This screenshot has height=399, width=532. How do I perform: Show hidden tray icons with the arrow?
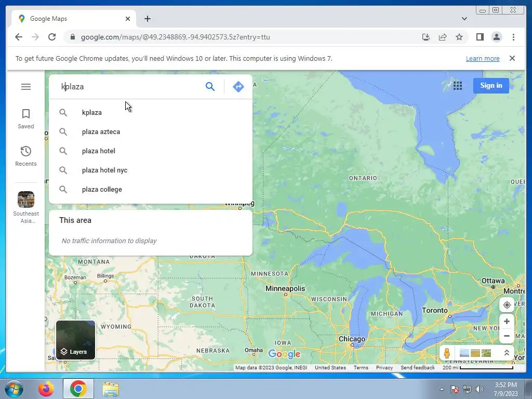tap(442, 389)
